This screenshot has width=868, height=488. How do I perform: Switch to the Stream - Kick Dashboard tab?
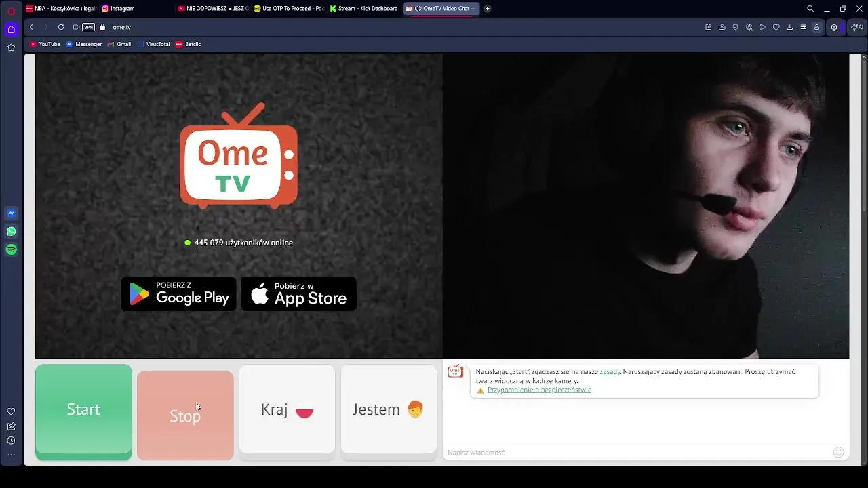(364, 9)
